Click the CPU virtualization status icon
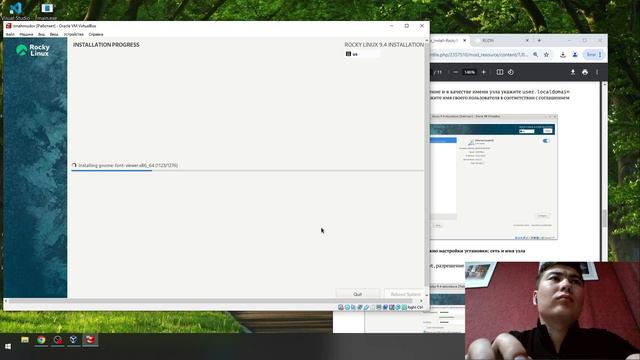640x360 pixels. coord(391,307)
